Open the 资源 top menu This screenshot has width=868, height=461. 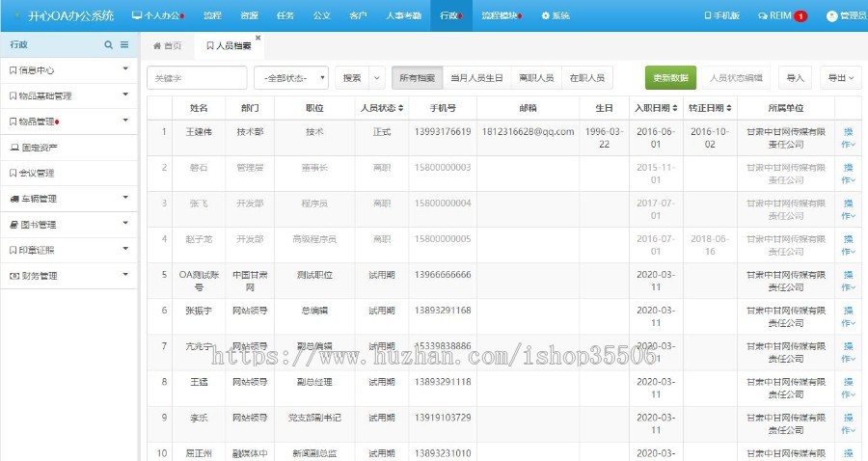pos(249,15)
